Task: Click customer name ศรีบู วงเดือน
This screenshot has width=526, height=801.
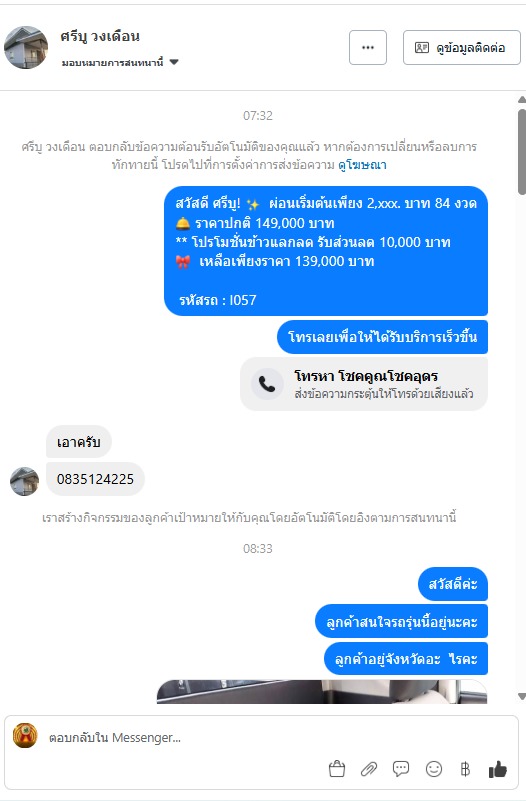Action: [100, 36]
